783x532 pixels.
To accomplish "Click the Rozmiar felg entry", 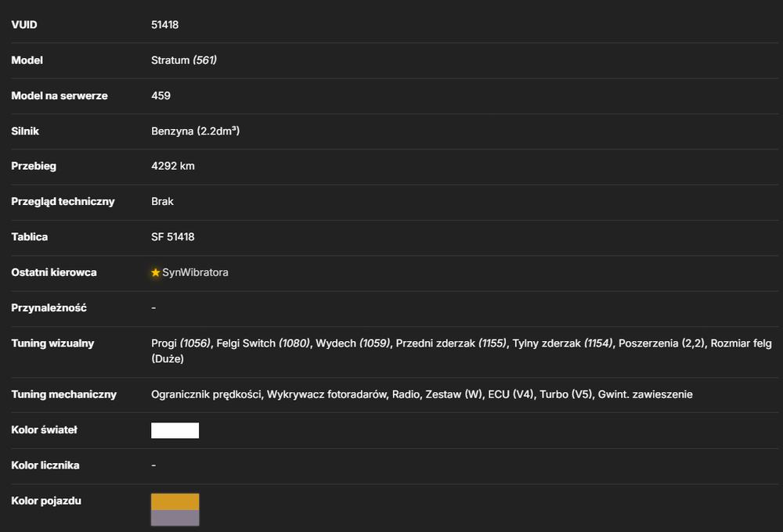I will coord(741,343).
